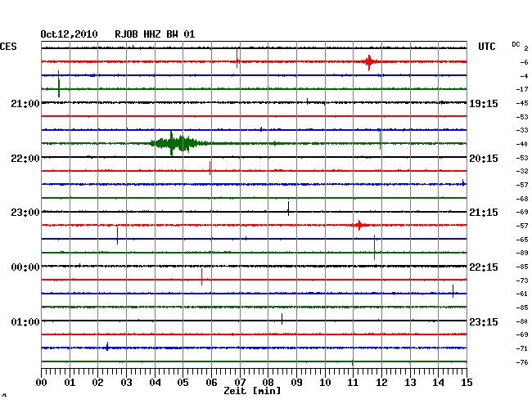Click the 21:15 UTC time label
The image size is (532, 404).
[484, 213]
